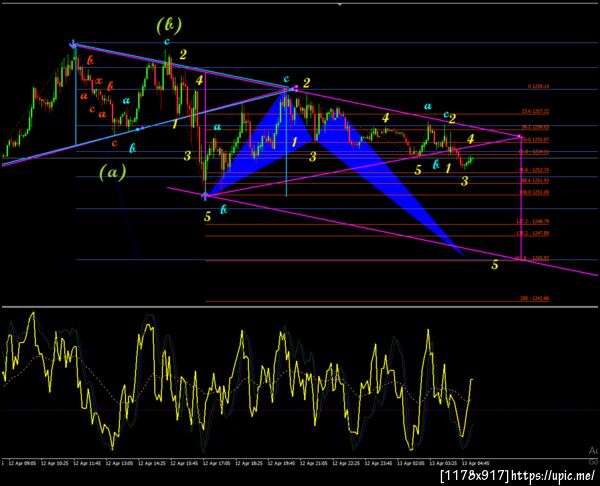Select the green (a) wave label
This screenshot has height=486, width=600.
coord(112,173)
